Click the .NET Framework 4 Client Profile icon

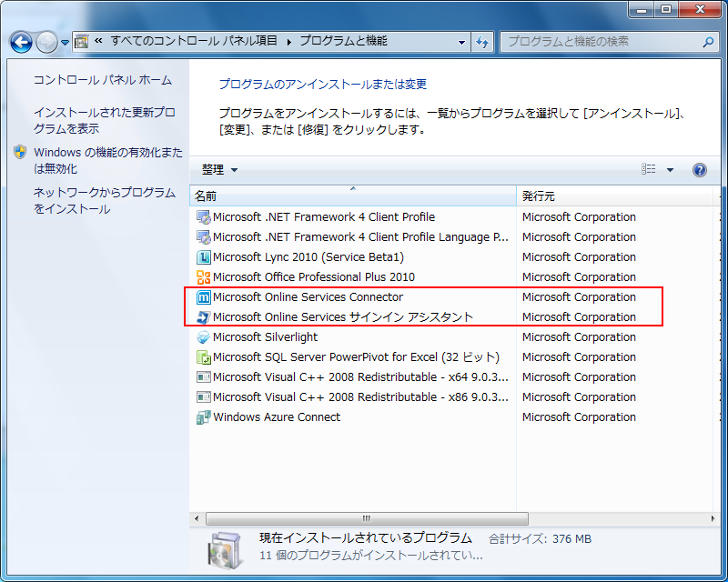point(203,217)
